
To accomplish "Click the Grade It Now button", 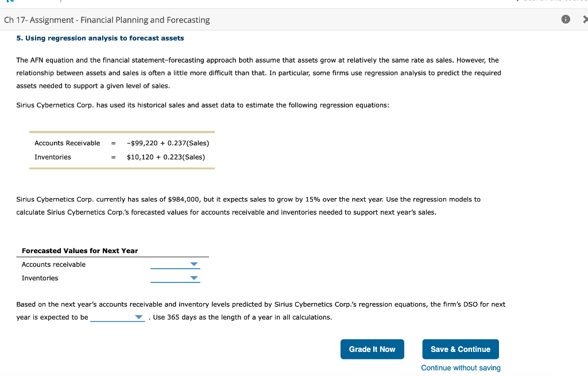I will click(372, 349).
